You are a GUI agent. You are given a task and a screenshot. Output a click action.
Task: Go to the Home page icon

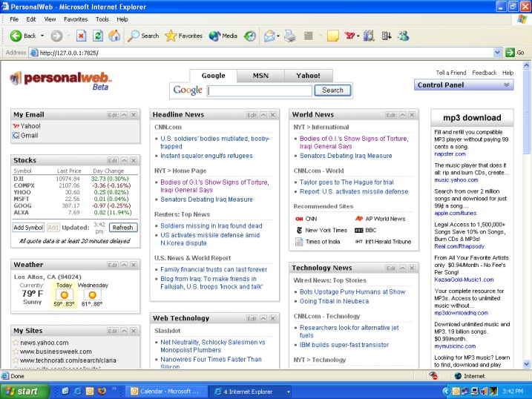tap(114, 36)
